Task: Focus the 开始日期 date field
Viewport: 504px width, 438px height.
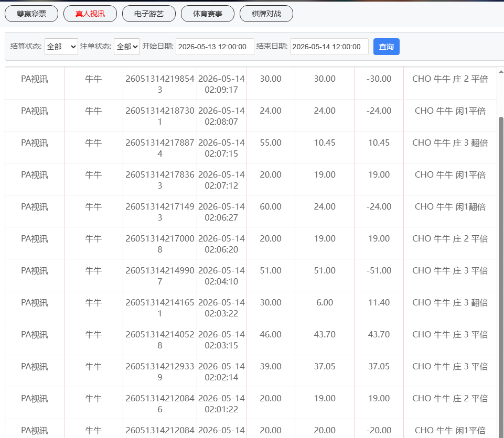Action: point(215,47)
